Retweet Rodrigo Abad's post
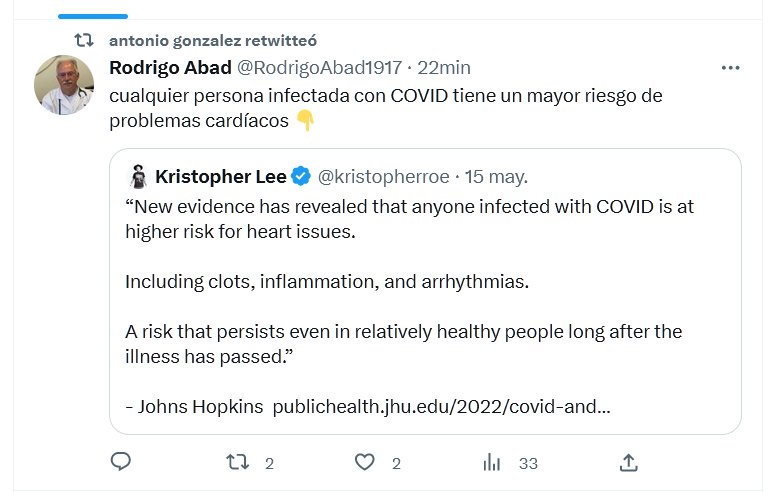 pos(237,462)
